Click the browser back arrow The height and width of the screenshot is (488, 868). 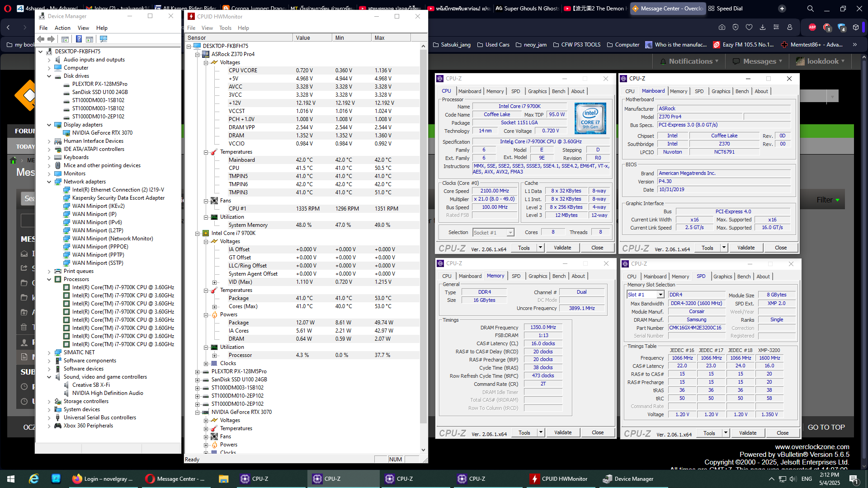pyautogui.click(x=8, y=28)
